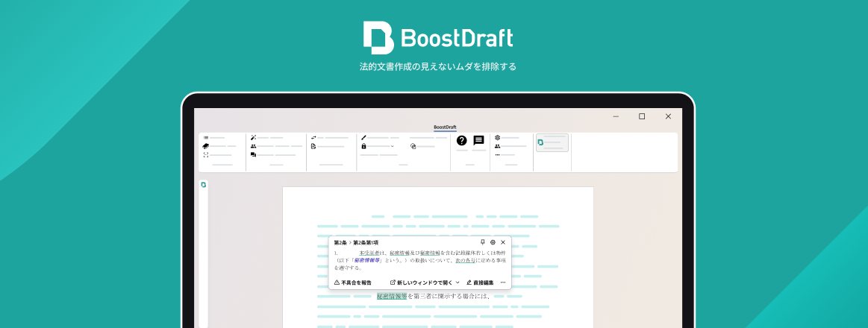Viewport: 868px width, 328px height.
Task: Click the padlock icon in the ribbon
Action: click(363, 146)
